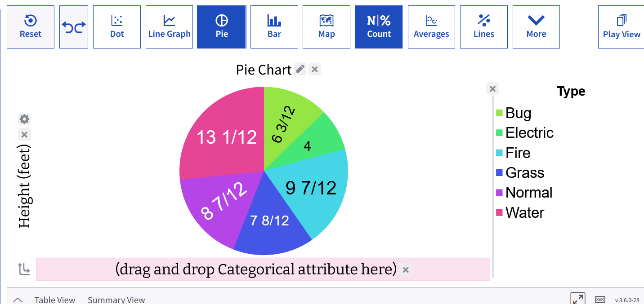This screenshot has width=644, height=304.
Task: Click the undo/redo arrows button
Action: (x=74, y=27)
